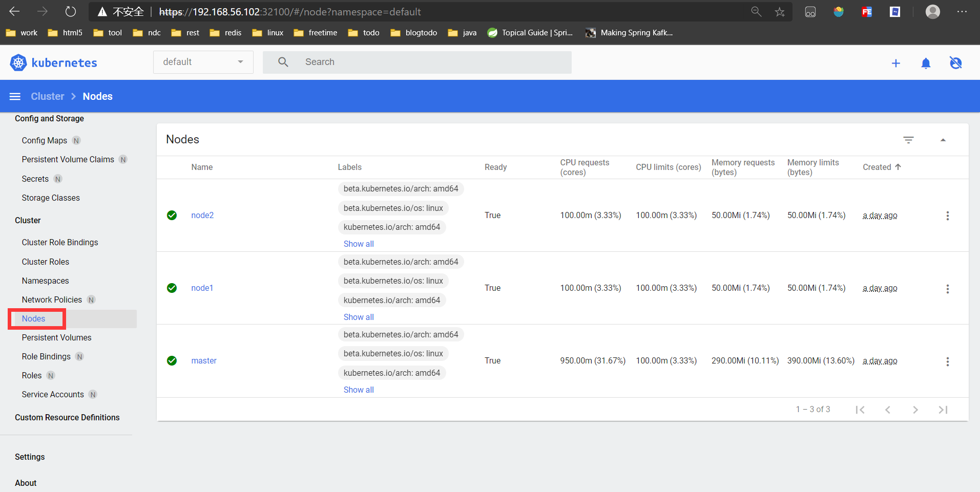Open Network Policies in sidebar
Viewport: 980px width, 492px height.
tap(52, 300)
